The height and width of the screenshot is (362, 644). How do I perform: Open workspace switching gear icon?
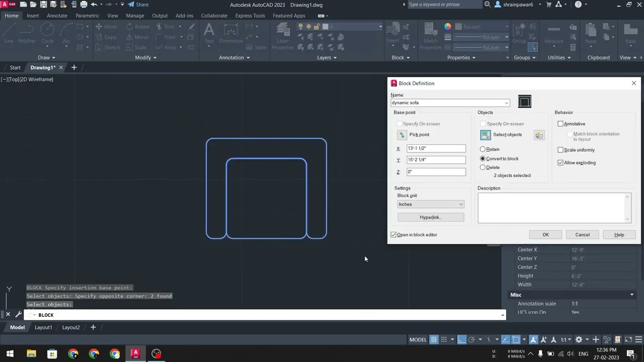(x=579, y=339)
